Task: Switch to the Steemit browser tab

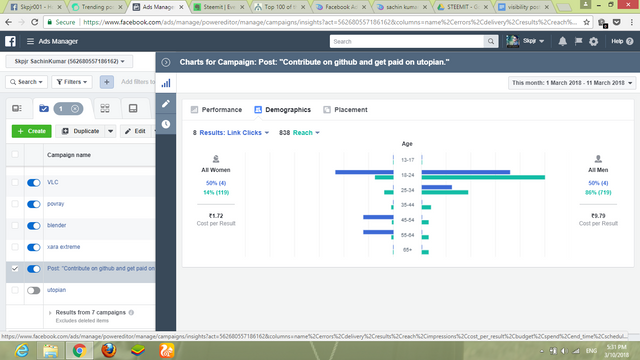Action: (x=218, y=7)
